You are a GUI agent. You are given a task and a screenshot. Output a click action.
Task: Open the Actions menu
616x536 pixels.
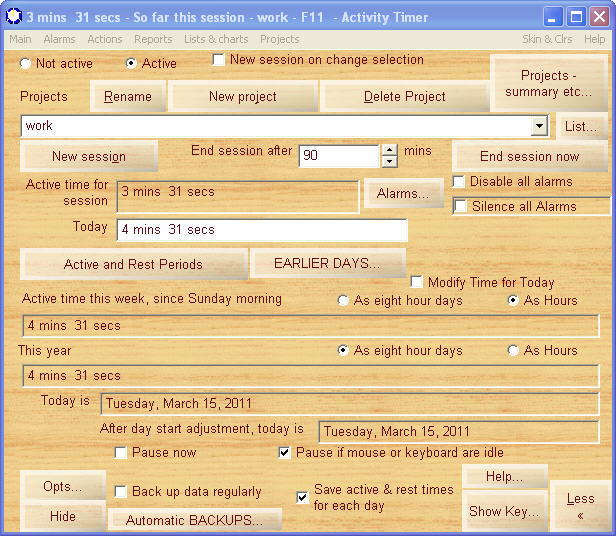click(105, 39)
